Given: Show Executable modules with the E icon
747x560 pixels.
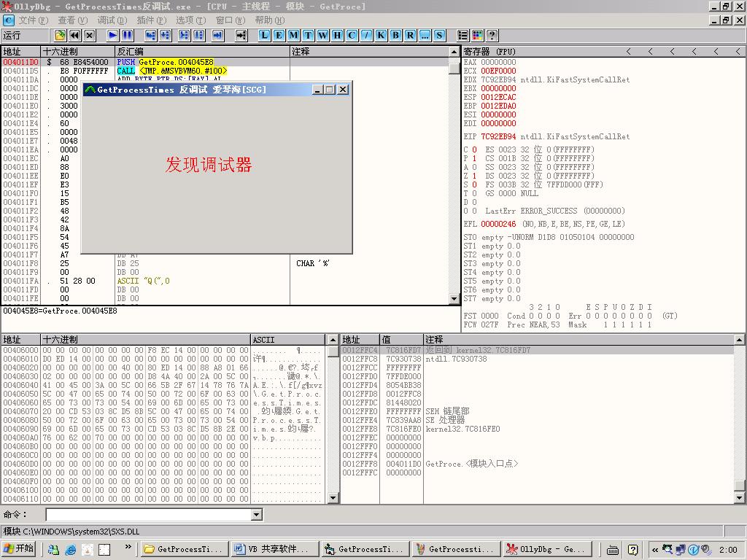Looking at the screenshot, I should [x=279, y=35].
